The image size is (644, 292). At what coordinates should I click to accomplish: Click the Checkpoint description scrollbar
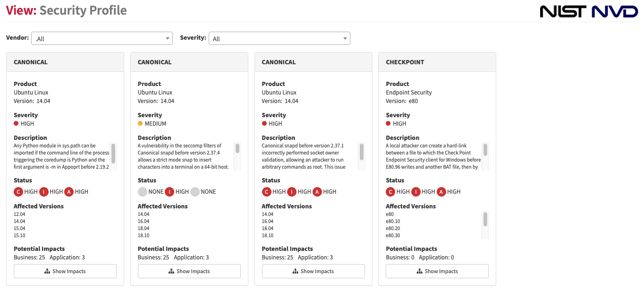[x=485, y=156]
